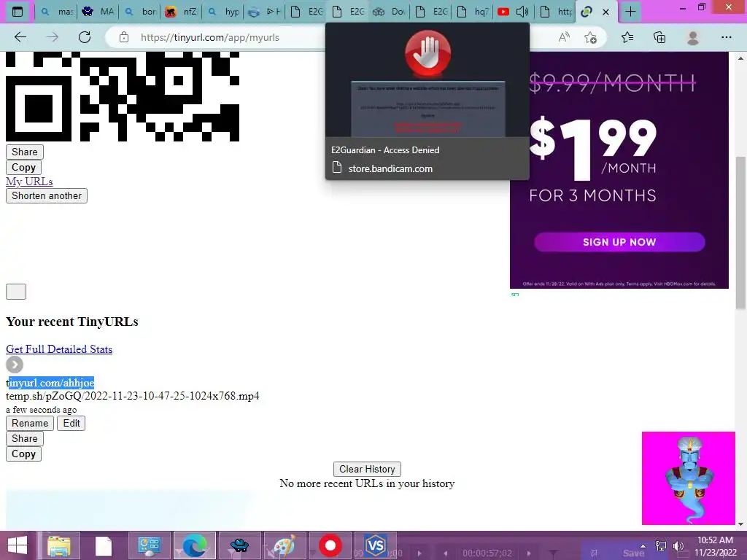Open the browser profile avatar

click(693, 37)
